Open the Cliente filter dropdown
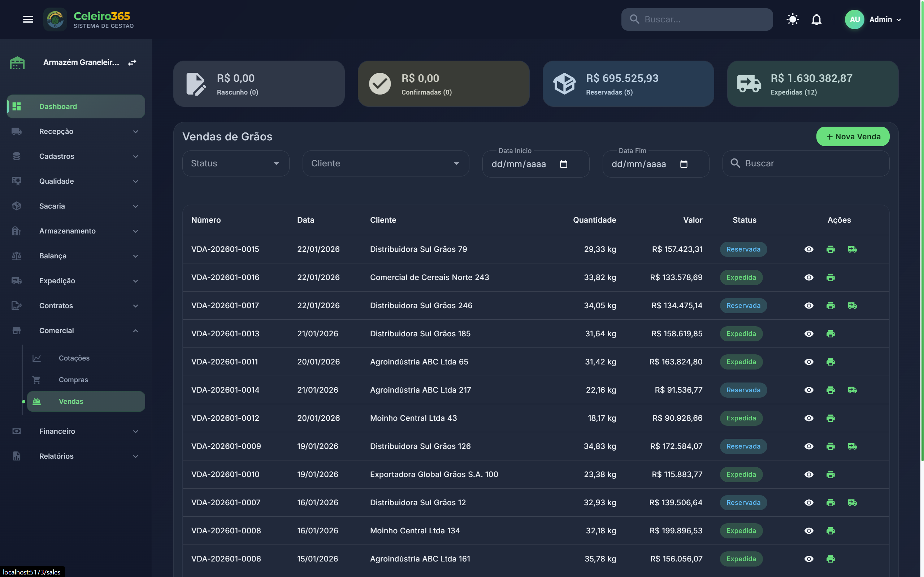The image size is (924, 577). point(385,163)
